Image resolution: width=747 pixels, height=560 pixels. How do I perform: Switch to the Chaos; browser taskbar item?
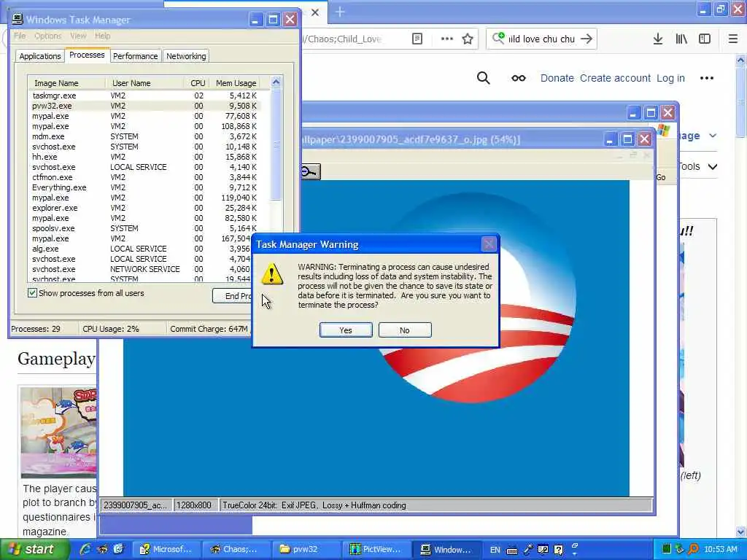click(236, 550)
